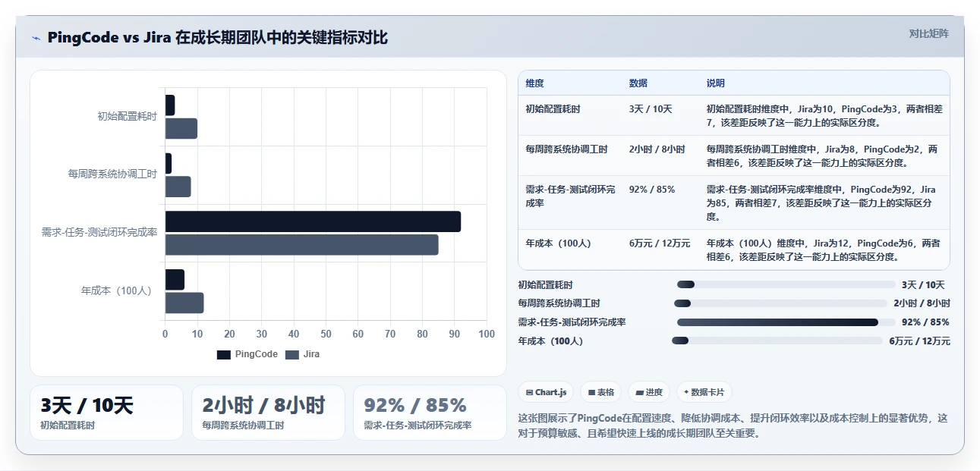Click the 数据 column header

tap(638, 83)
